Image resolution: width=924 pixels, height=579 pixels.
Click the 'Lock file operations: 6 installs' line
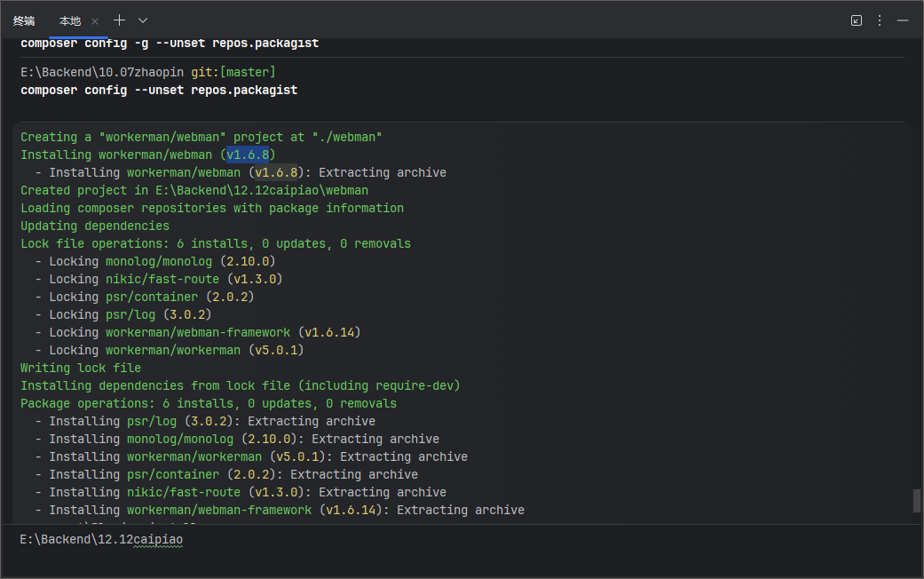pos(216,243)
